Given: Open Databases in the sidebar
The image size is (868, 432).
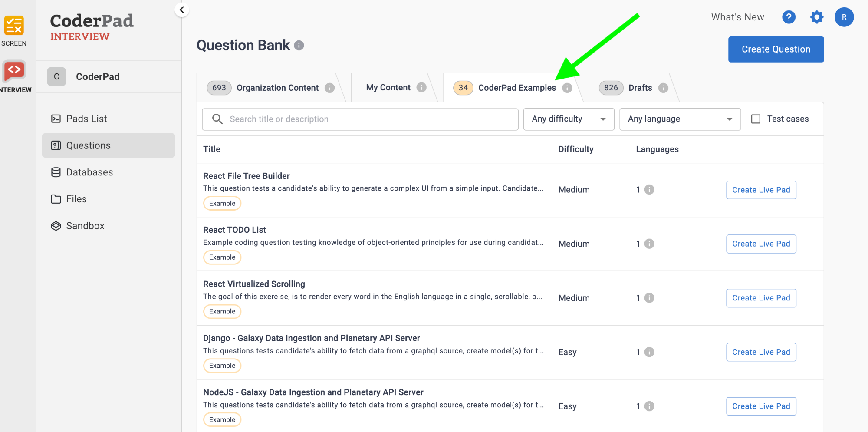Looking at the screenshot, I should (89, 172).
